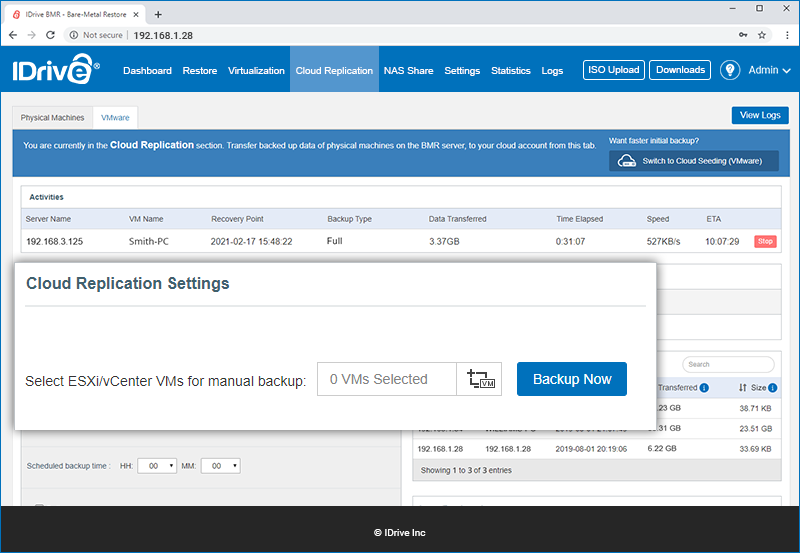Open the Admin dropdown menu

[769, 70]
